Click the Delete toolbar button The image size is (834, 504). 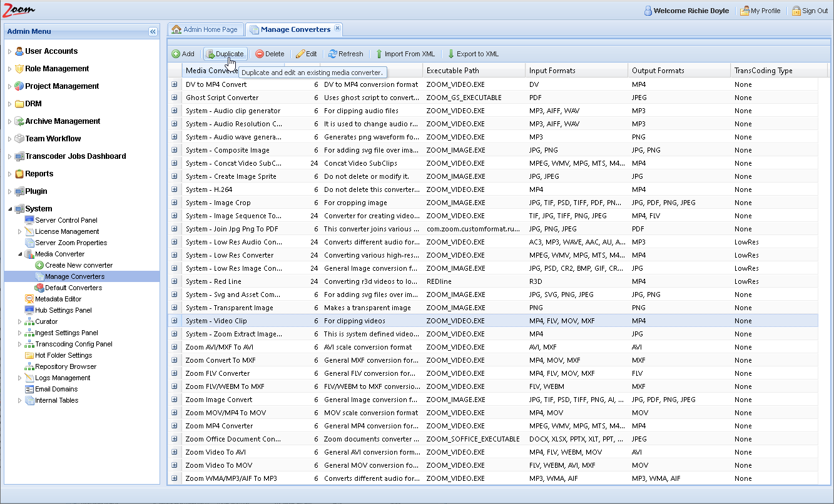click(270, 54)
